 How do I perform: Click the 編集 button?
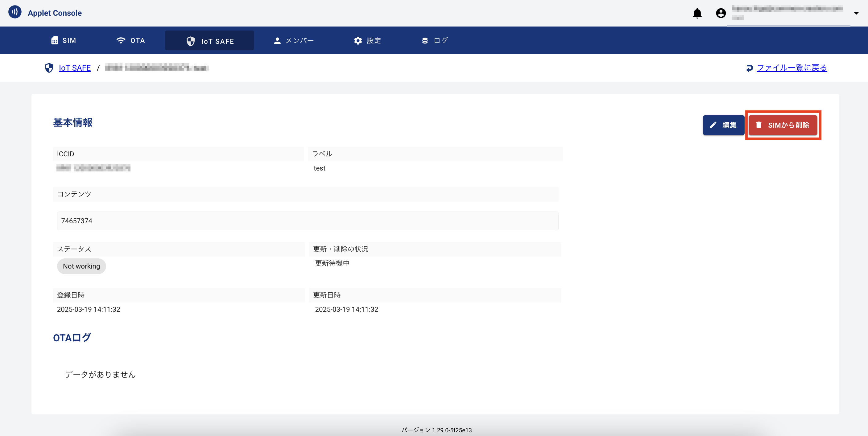(723, 125)
